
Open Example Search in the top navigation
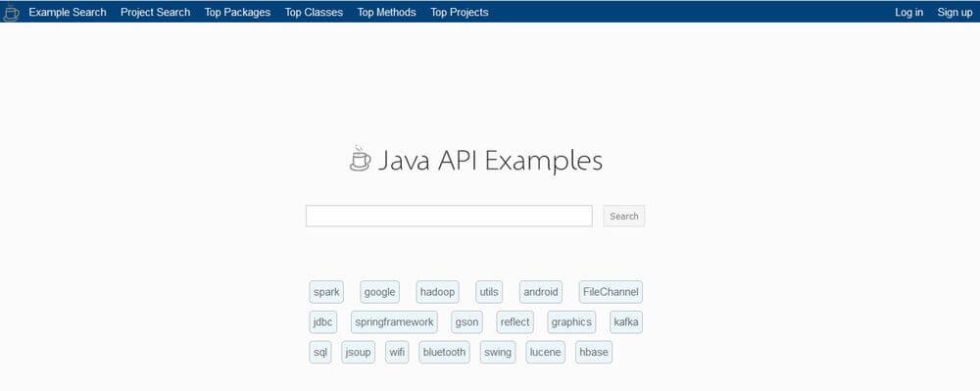pos(68,12)
